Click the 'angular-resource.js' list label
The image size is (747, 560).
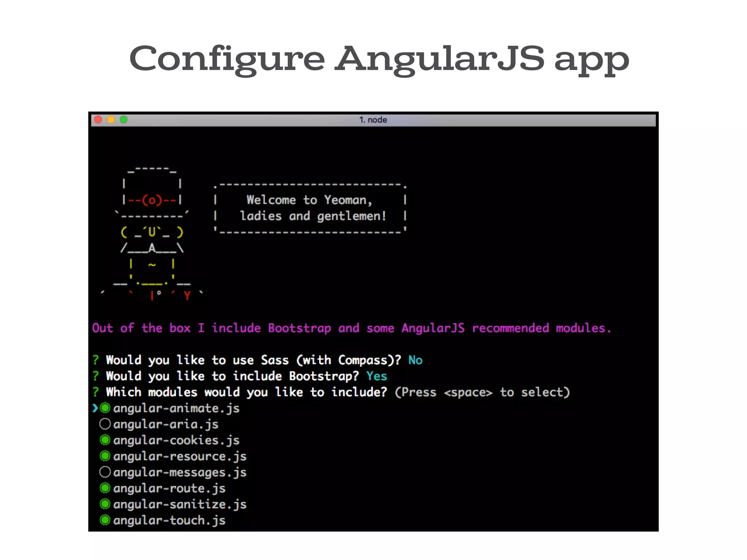click(180, 457)
